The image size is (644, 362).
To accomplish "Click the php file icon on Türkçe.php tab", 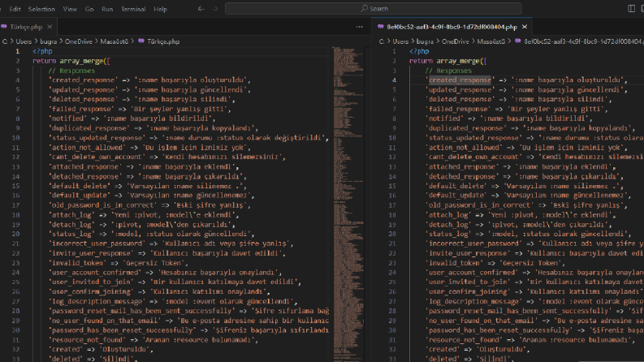I will [4, 27].
